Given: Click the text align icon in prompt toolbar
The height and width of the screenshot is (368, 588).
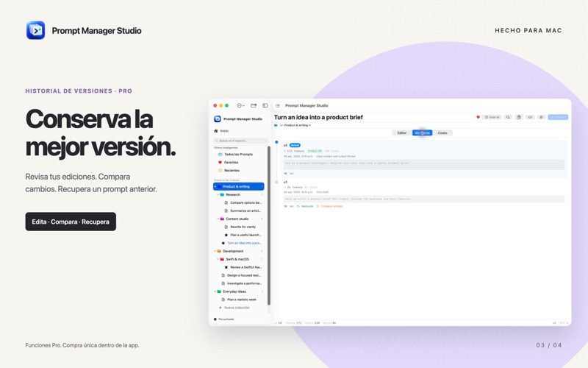Looking at the screenshot, I should pos(541,117).
